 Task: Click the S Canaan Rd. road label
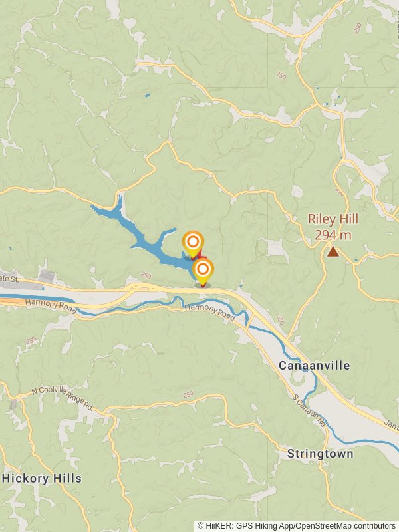pyautogui.click(x=309, y=410)
